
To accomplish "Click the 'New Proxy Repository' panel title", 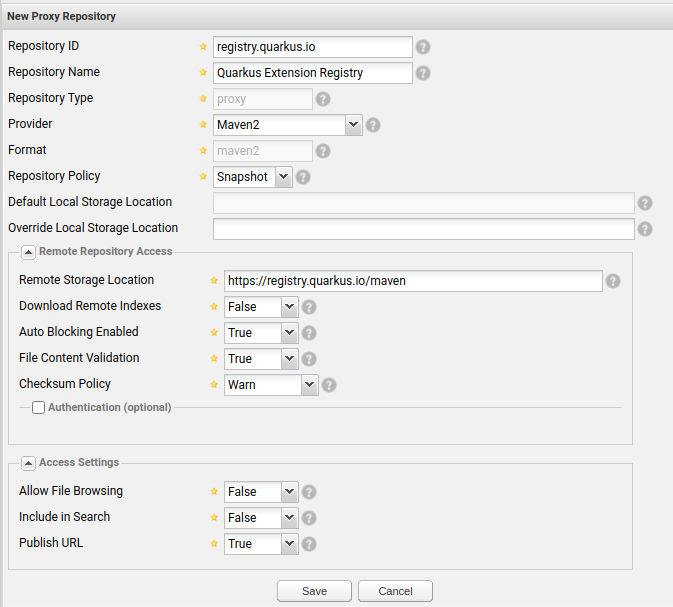I will [x=61, y=16].
